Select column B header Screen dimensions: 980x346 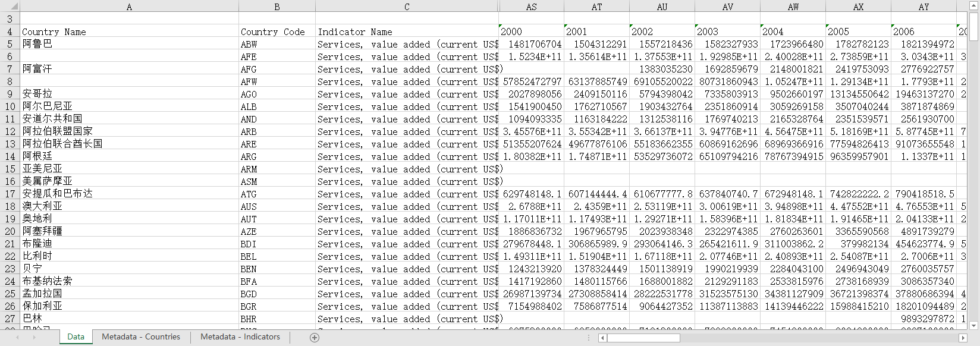[277, 7]
